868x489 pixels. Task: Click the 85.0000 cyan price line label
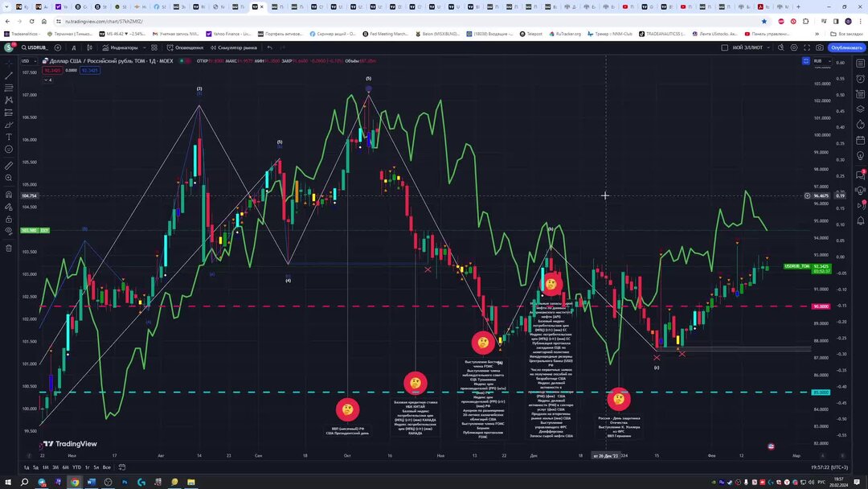pyautogui.click(x=821, y=392)
